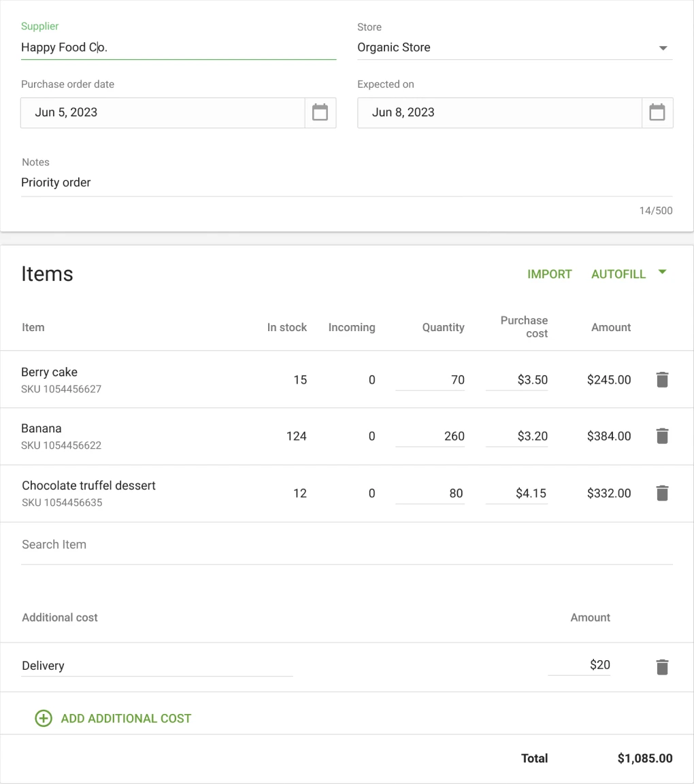Image resolution: width=694 pixels, height=784 pixels.
Task: Delete the Berry cake item
Action: [662, 379]
